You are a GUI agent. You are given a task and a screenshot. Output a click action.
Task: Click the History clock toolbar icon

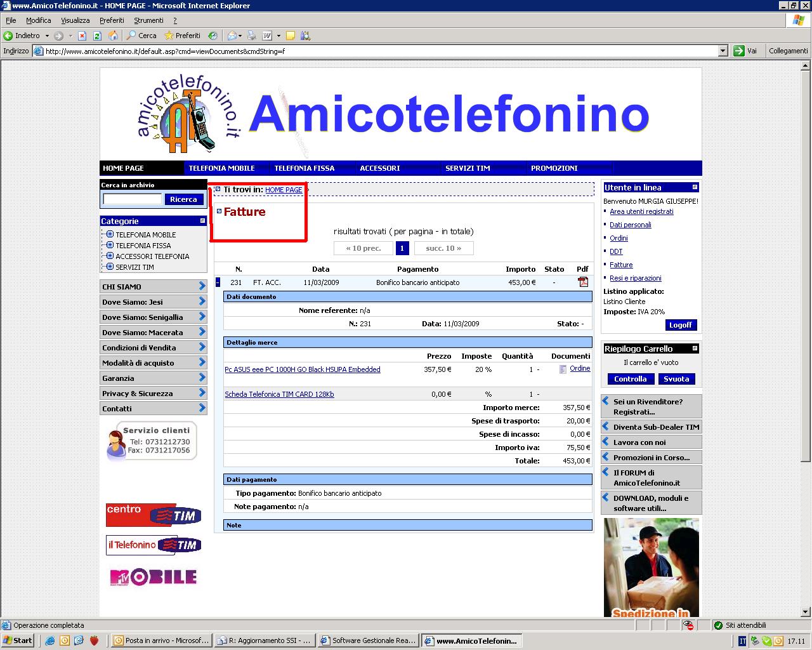pyautogui.click(x=213, y=36)
